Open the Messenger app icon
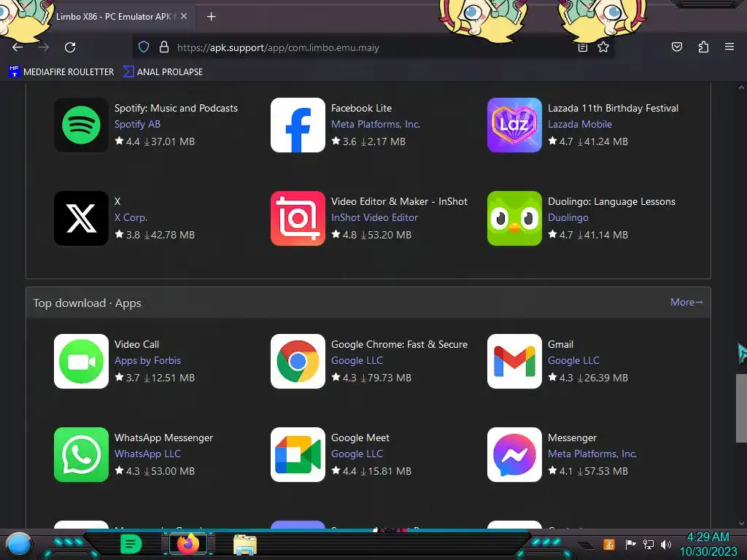The image size is (747, 560). [x=514, y=455]
